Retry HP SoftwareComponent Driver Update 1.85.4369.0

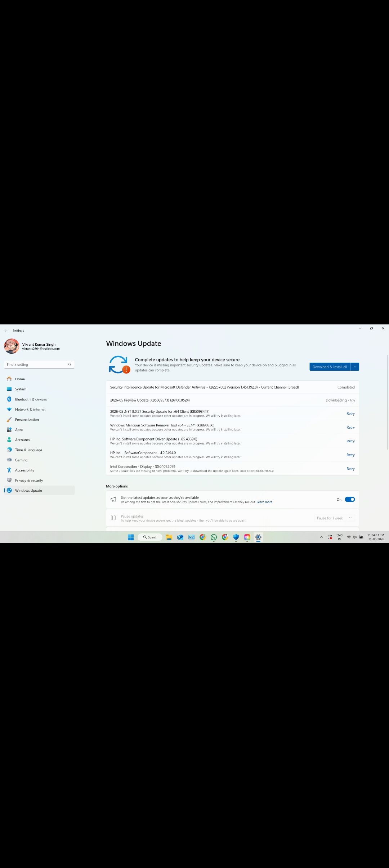350,441
